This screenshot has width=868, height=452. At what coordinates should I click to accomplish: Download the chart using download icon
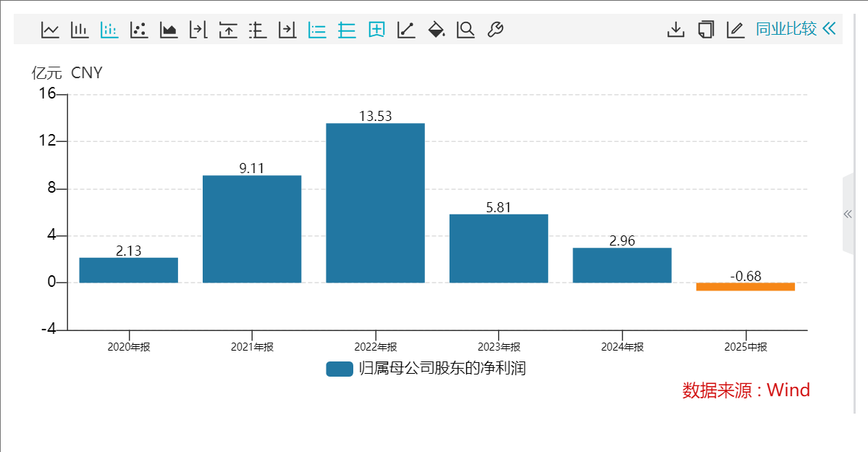[675, 30]
